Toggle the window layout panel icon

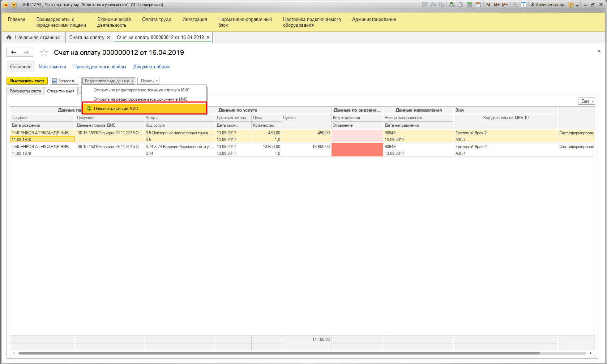point(523,5)
